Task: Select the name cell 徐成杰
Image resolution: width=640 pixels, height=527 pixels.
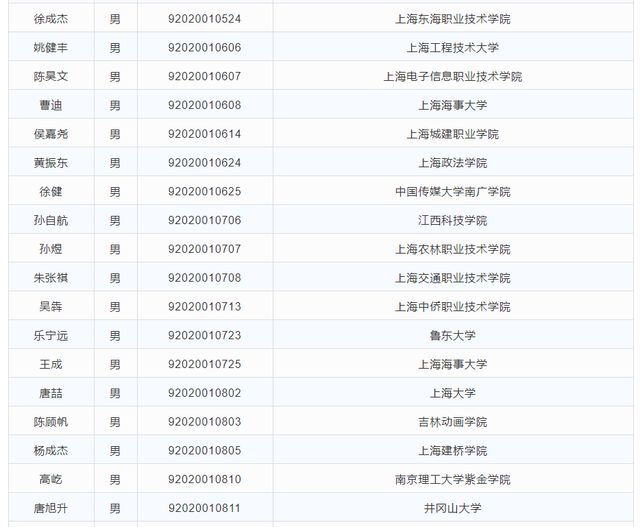Action: (51, 19)
